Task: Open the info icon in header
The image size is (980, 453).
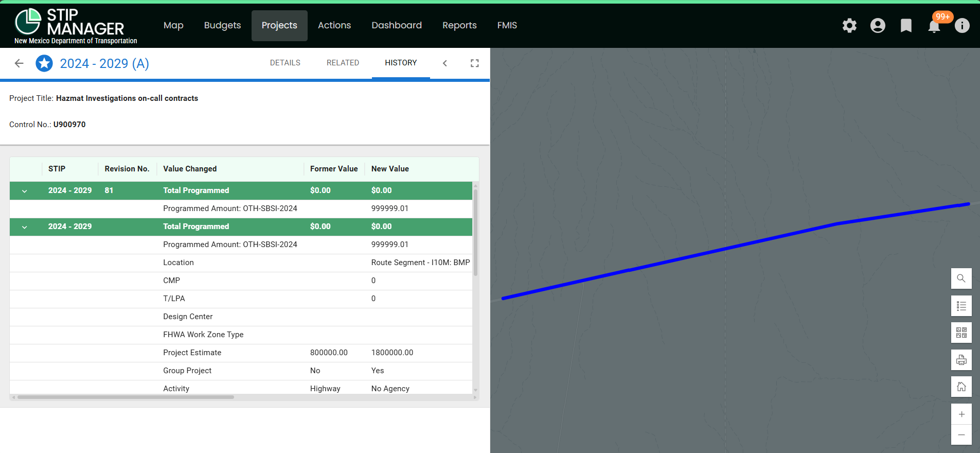Action: (x=962, y=25)
